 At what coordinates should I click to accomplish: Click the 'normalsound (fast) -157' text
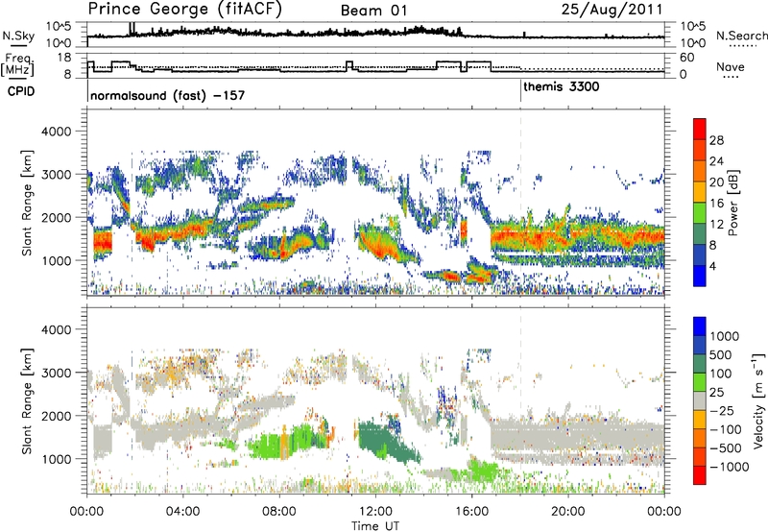tap(167, 95)
